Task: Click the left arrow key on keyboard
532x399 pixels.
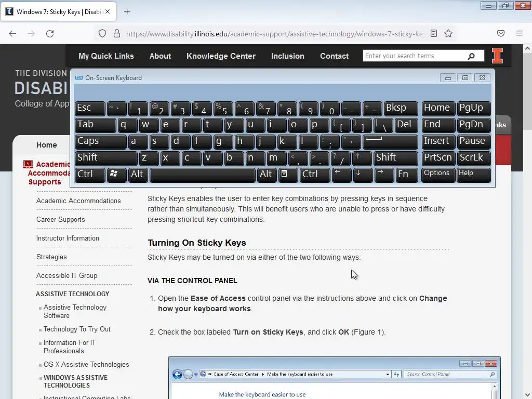Action: click(x=341, y=175)
